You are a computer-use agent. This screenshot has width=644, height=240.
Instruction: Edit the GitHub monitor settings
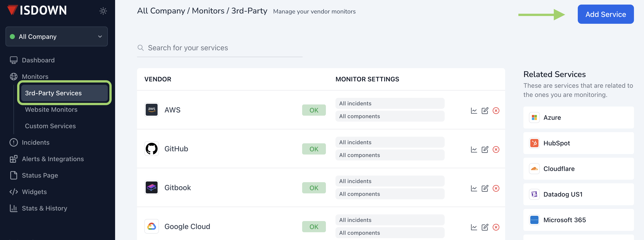485,149
